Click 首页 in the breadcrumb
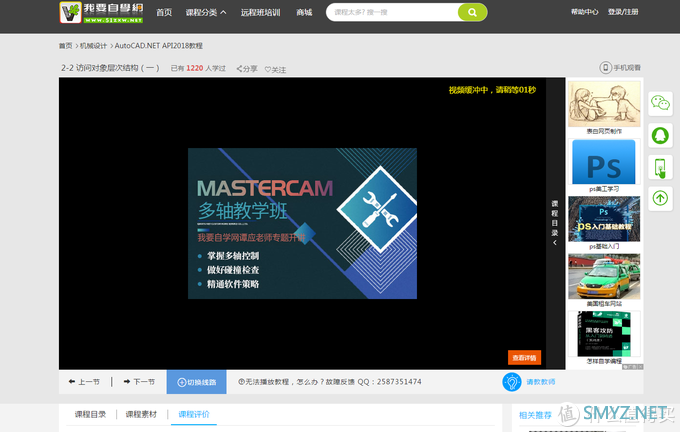This screenshot has width=680, height=432. [x=65, y=46]
